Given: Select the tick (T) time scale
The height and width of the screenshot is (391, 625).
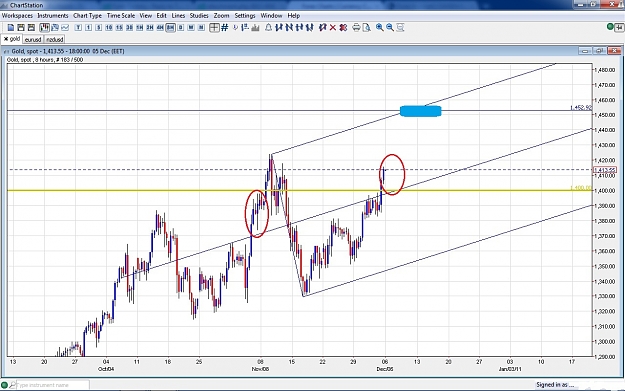Looking at the screenshot, I should [x=78, y=28].
